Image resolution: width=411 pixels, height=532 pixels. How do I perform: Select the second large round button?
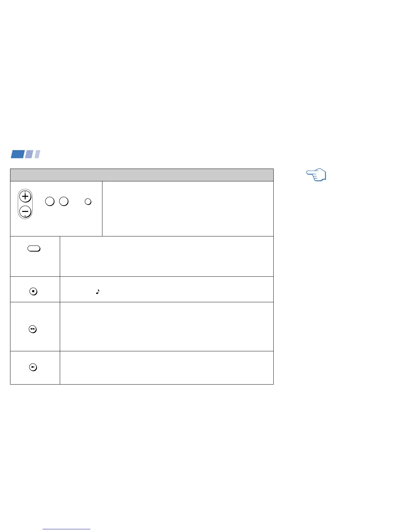(64, 202)
